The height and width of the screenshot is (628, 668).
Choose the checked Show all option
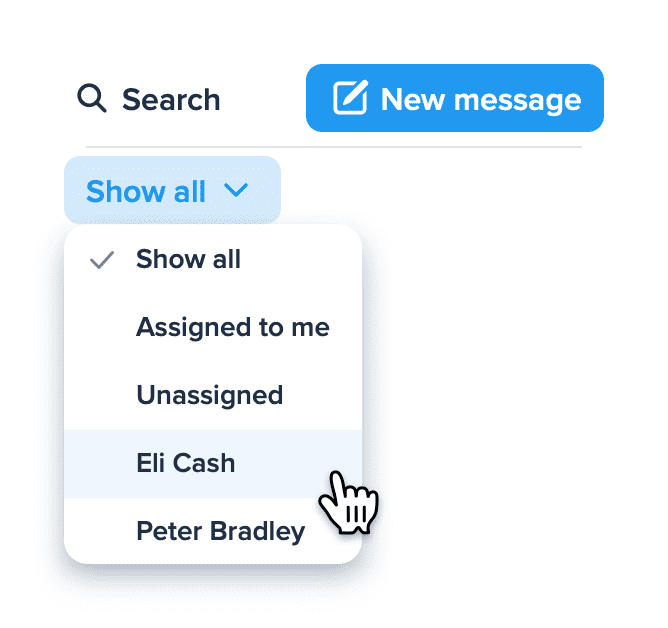(x=188, y=260)
